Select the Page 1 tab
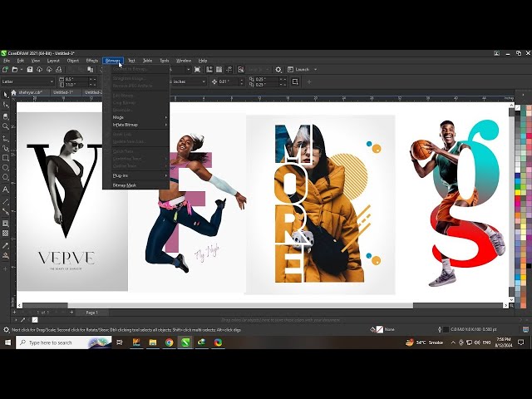The image size is (532, 399). 91,313
